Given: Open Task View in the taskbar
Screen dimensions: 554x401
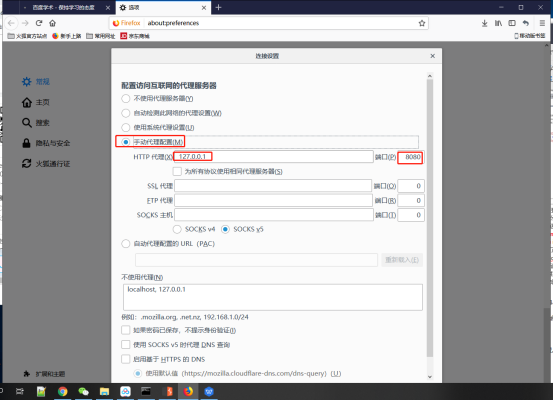Looking at the screenshot, I should click(x=20, y=391).
